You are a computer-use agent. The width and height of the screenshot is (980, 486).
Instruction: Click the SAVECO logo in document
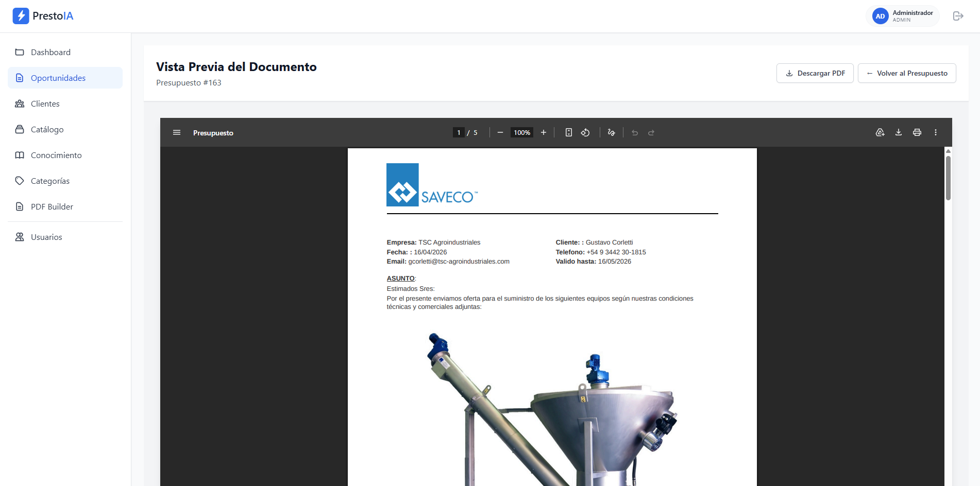432,185
